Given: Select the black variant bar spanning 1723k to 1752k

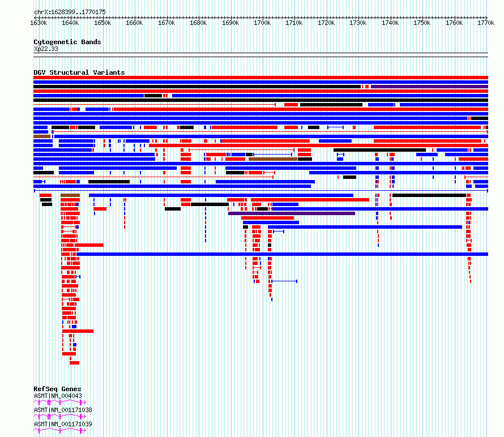Looking at the screenshot, I should pos(379,150).
